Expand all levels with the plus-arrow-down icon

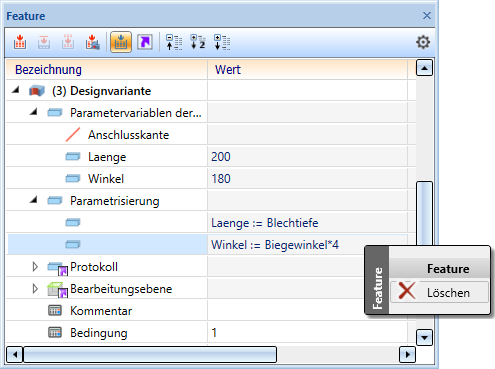coord(222,42)
